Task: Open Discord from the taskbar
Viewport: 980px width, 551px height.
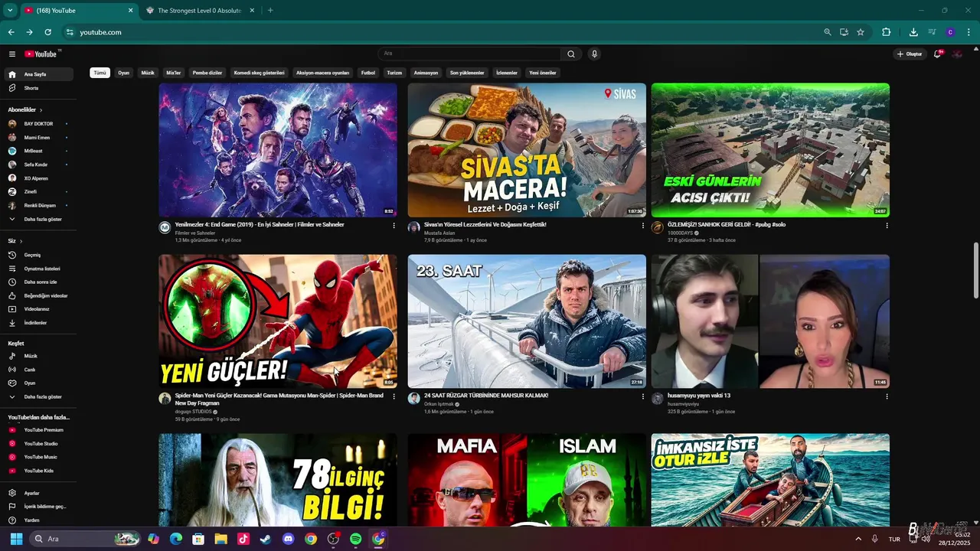Action: (x=288, y=539)
